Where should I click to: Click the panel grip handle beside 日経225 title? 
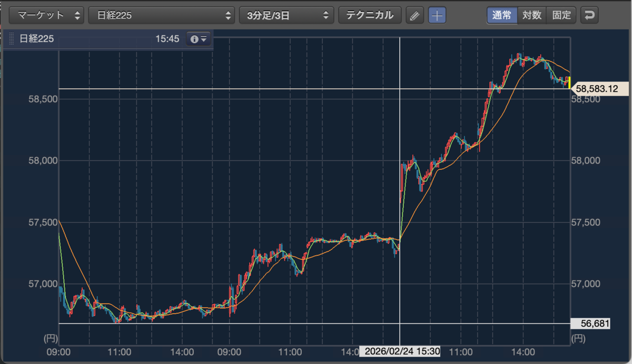tap(12, 39)
